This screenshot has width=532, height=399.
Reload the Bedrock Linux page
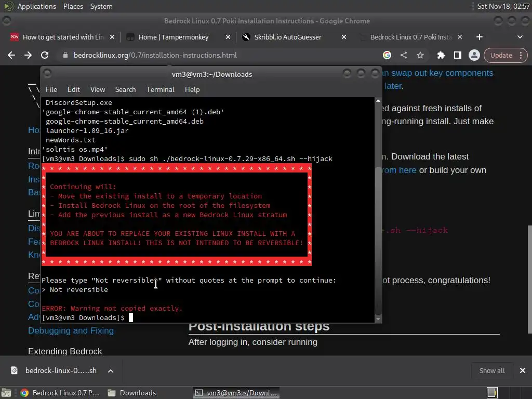coord(45,55)
